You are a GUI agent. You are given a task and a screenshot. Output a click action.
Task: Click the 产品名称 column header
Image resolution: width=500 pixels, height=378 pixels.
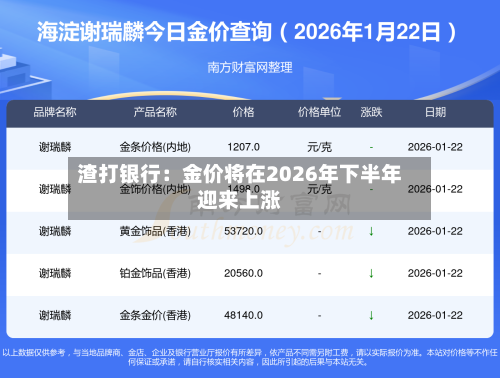tap(155, 112)
